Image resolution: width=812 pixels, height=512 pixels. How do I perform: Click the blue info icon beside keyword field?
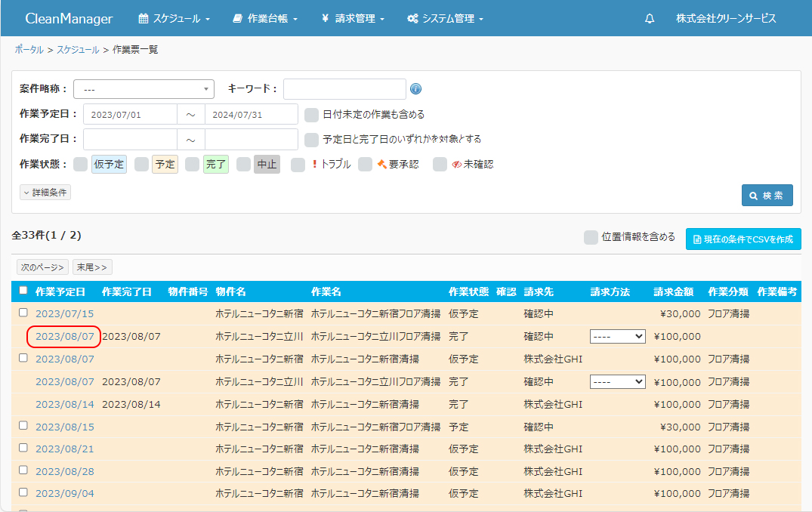click(416, 89)
